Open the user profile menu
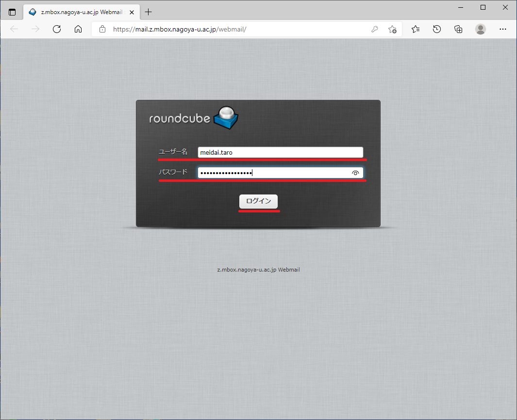Image resolution: width=517 pixels, height=420 pixels. tap(481, 29)
